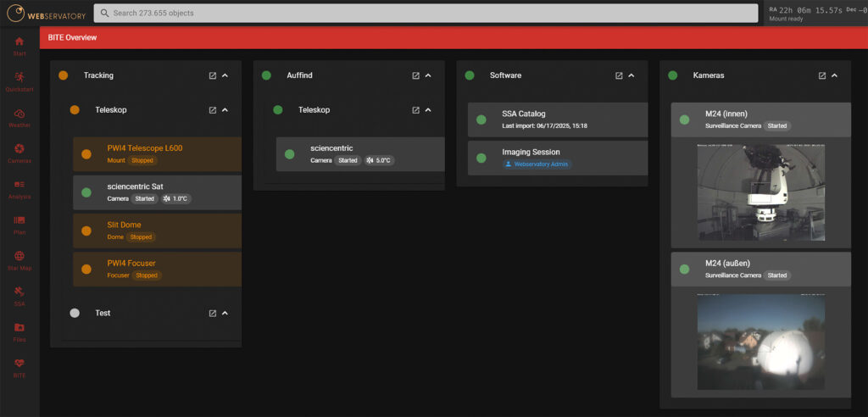The image size is (868, 417).
Task: Collapse the Auffind panel
Action: (428, 75)
